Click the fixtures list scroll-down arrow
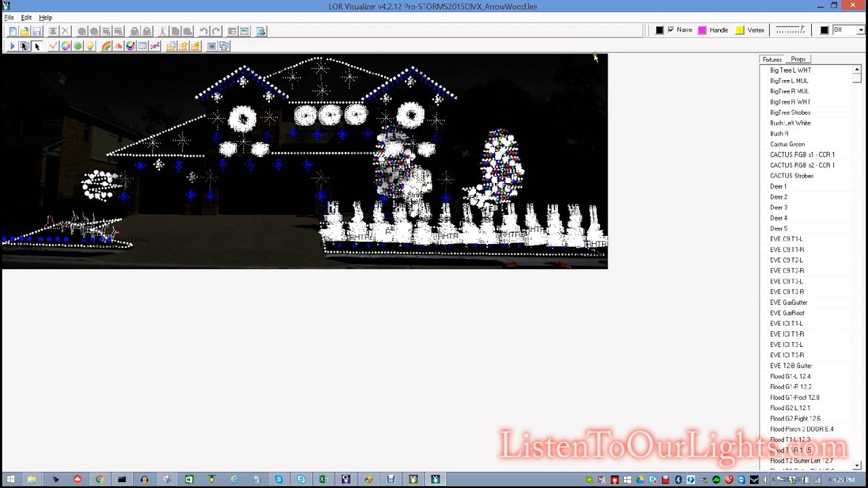The height and width of the screenshot is (488, 868). (857, 466)
